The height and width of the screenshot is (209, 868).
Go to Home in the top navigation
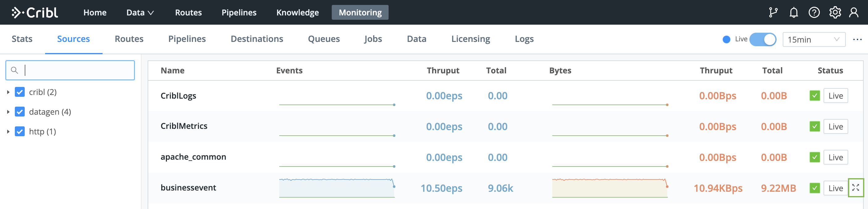(x=95, y=12)
